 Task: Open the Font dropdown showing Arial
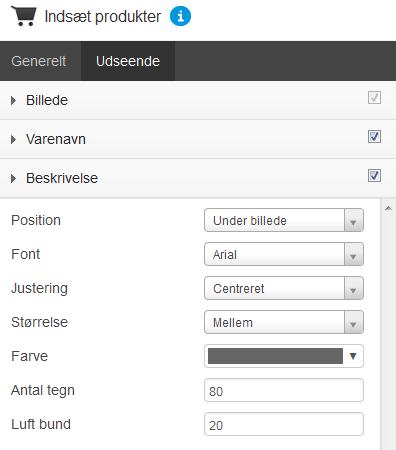[x=284, y=254]
